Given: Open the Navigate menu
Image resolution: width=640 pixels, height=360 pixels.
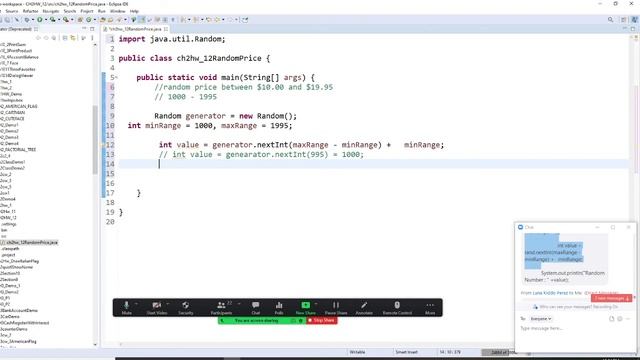Looking at the screenshot, I should [51, 11].
